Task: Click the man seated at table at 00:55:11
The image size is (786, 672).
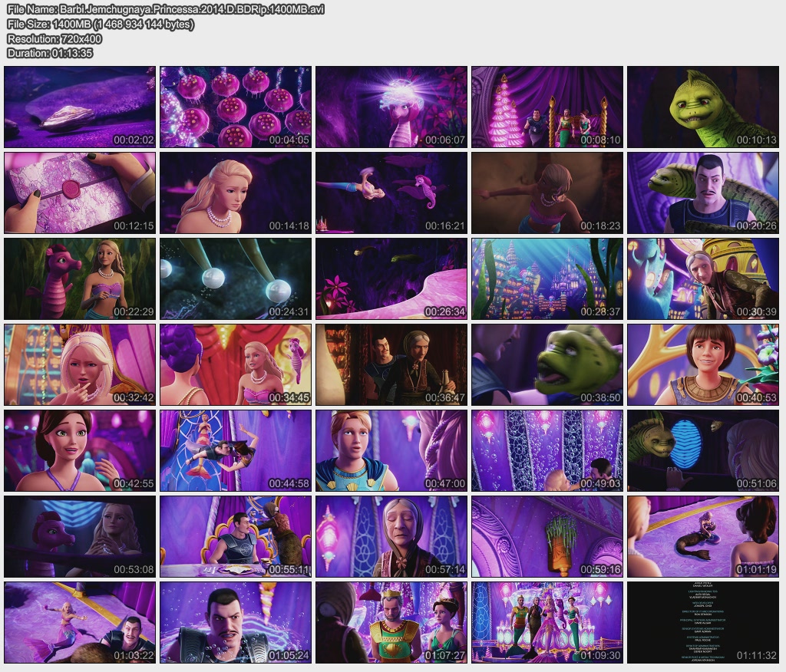Action: click(236, 536)
